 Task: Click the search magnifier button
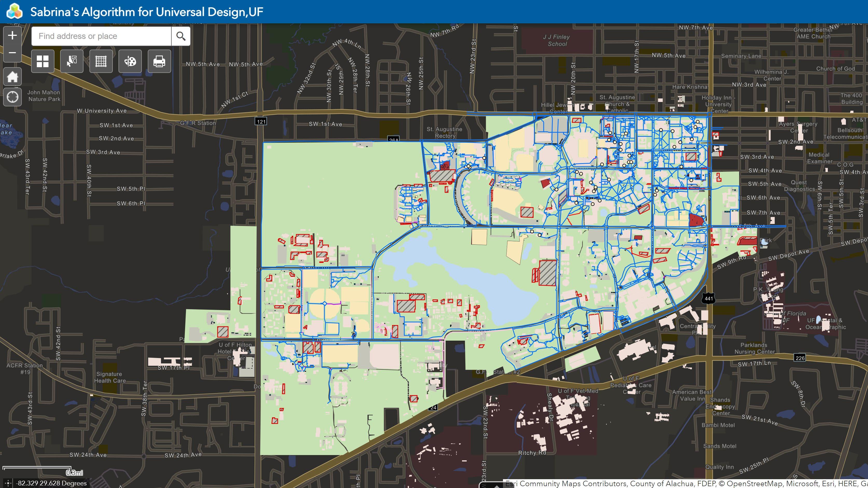coord(181,36)
